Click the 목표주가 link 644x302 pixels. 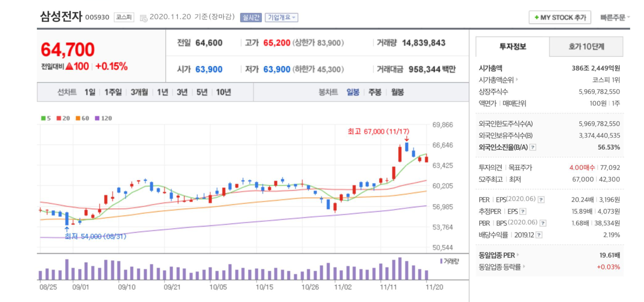[520, 167]
